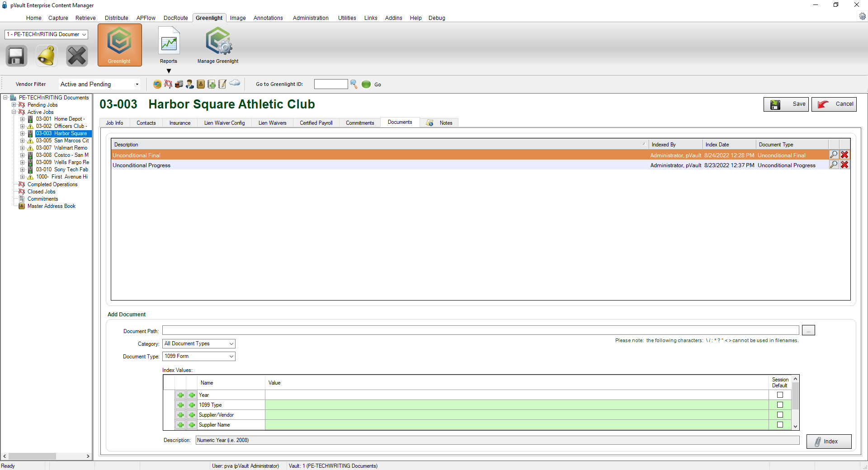
Task: Open the Document Type 1099 Form dropdown
Action: [199, 356]
